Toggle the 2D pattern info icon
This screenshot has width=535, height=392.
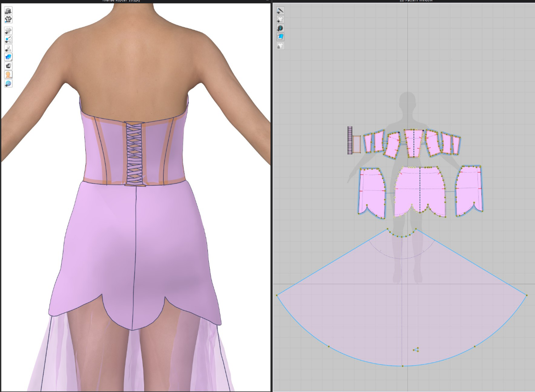tap(280, 28)
